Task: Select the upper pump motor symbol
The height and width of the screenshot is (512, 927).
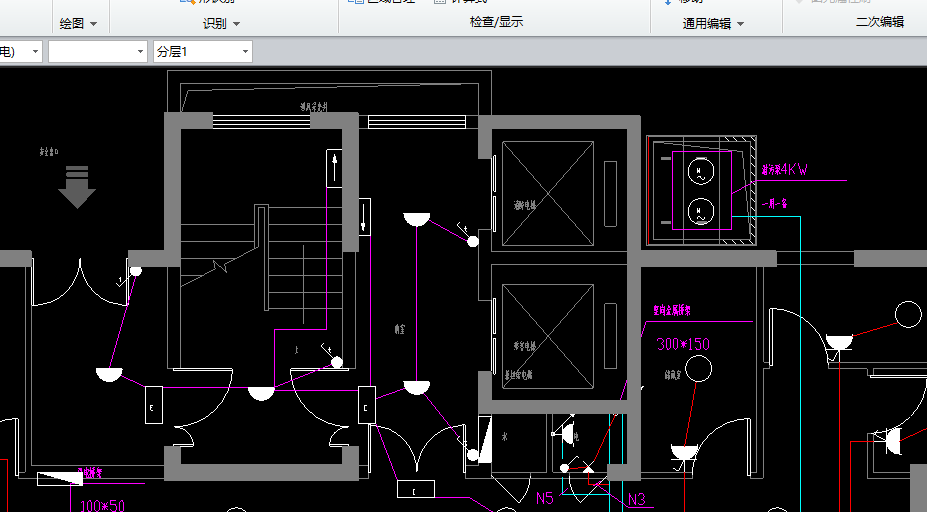Action: (x=701, y=171)
